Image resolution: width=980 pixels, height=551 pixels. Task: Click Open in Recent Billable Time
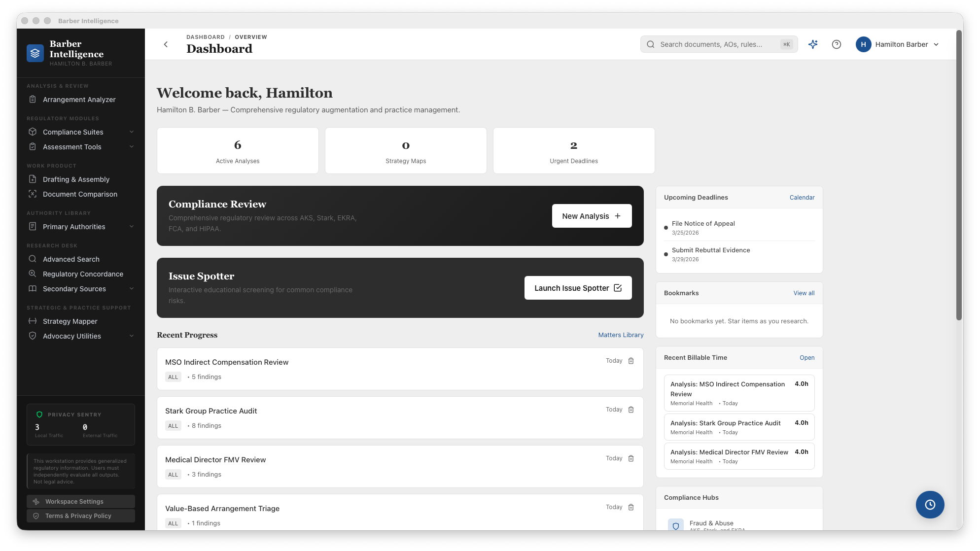click(x=807, y=358)
